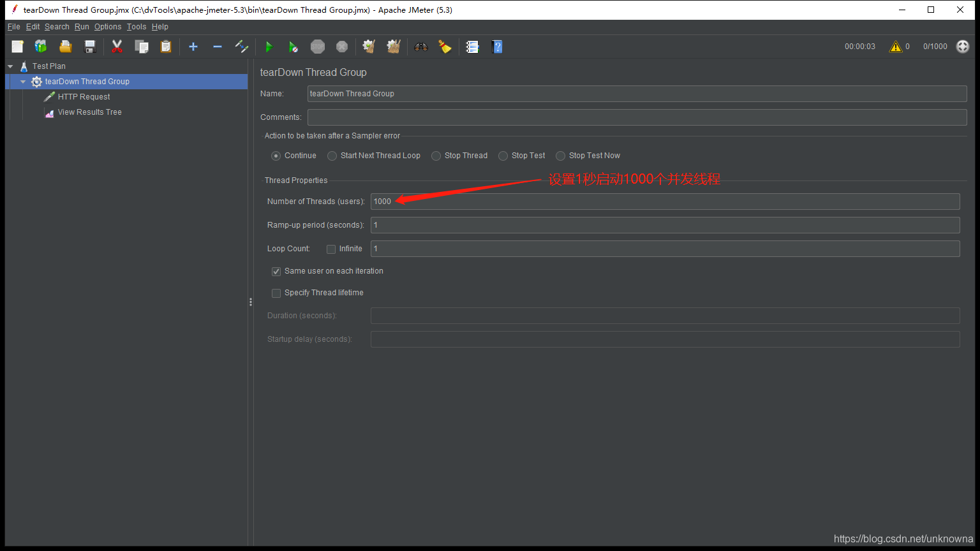980x551 pixels.
Task: Click the Shutdown threads icon
Action: pos(342,47)
